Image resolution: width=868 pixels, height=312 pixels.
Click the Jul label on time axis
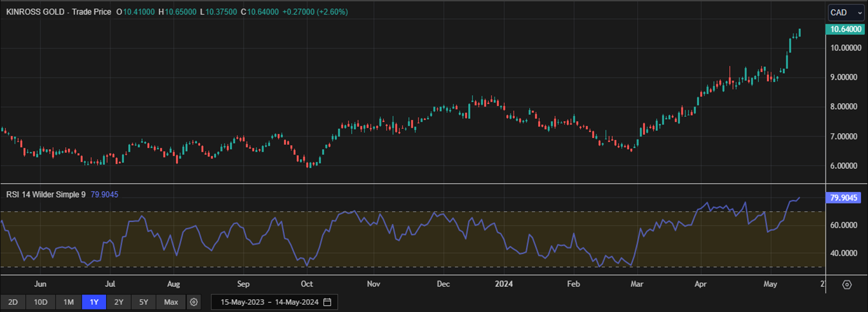coord(110,283)
